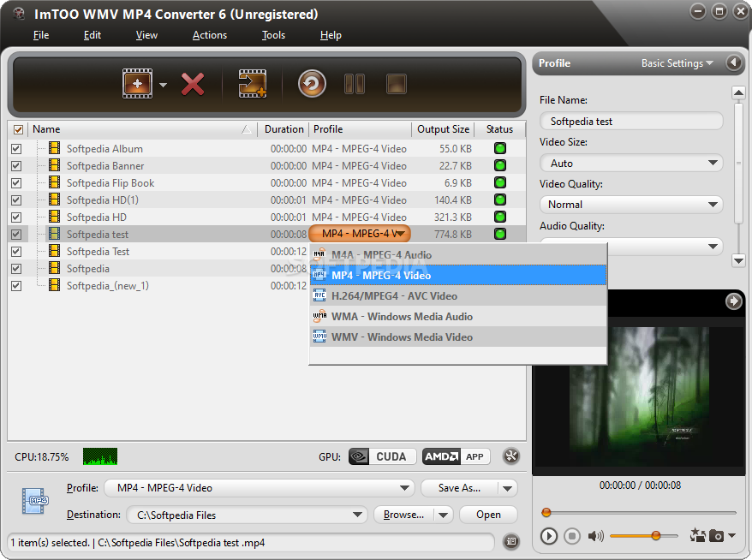
Task: Open the wrench preferences icon
Action: coord(511,456)
